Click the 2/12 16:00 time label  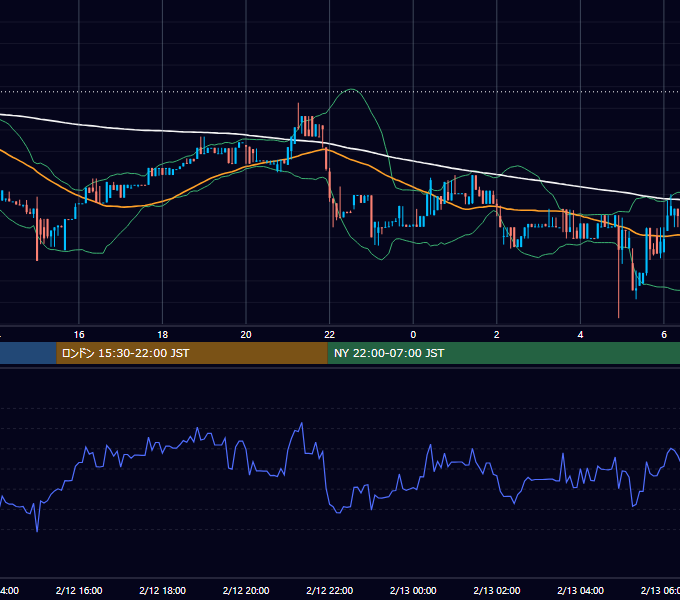click(79, 590)
